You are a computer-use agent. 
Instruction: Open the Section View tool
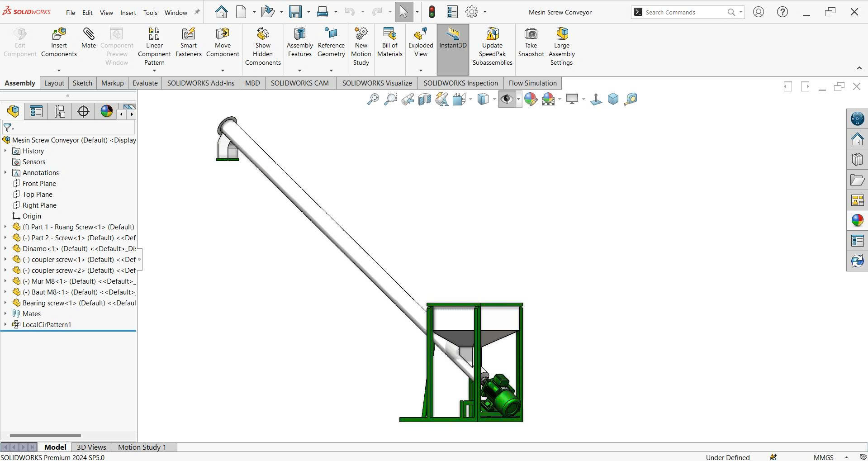(424, 99)
